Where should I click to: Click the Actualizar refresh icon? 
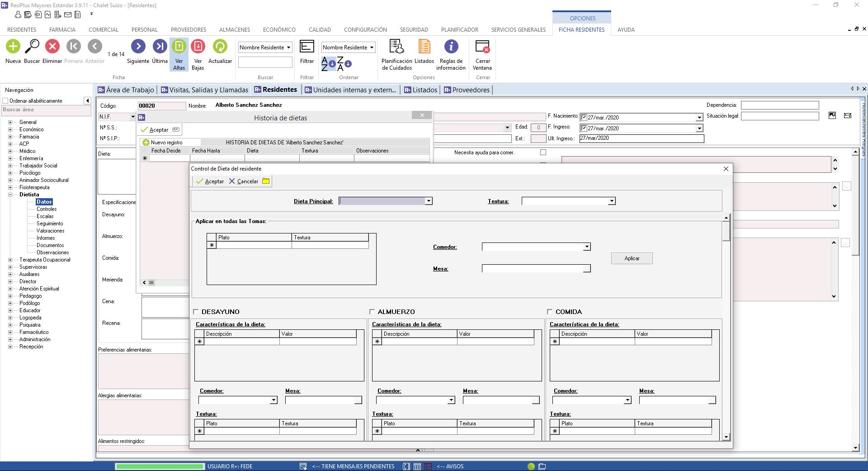(220, 46)
